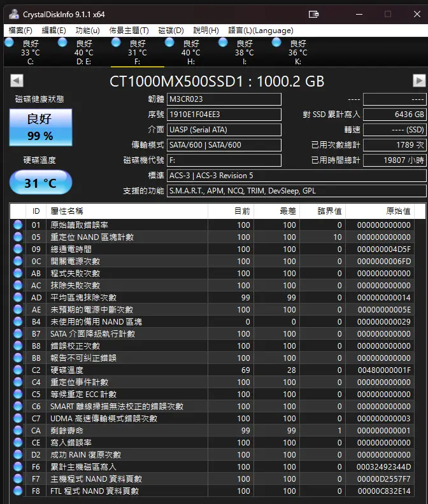Select the H: drive tab
This screenshot has height=504, width=428.
pyautogui.click(x=191, y=52)
